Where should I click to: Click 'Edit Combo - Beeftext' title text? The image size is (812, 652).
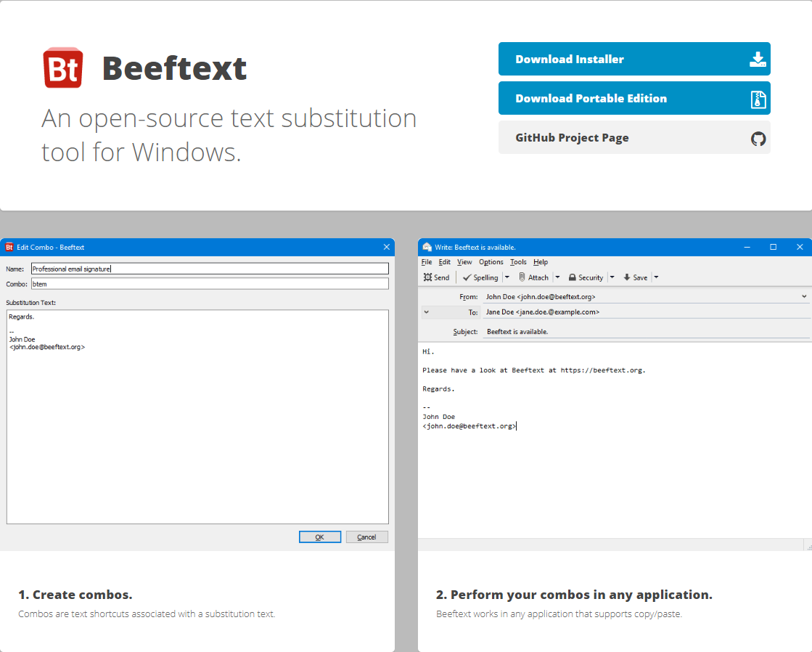(x=50, y=247)
